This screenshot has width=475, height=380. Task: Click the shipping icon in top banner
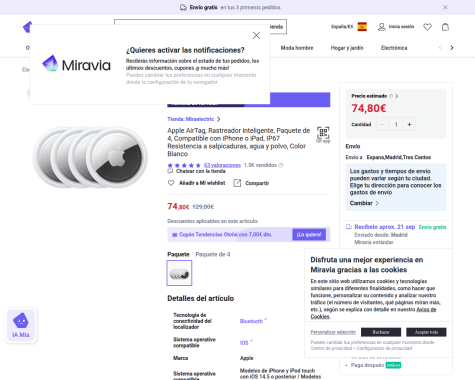click(183, 7)
